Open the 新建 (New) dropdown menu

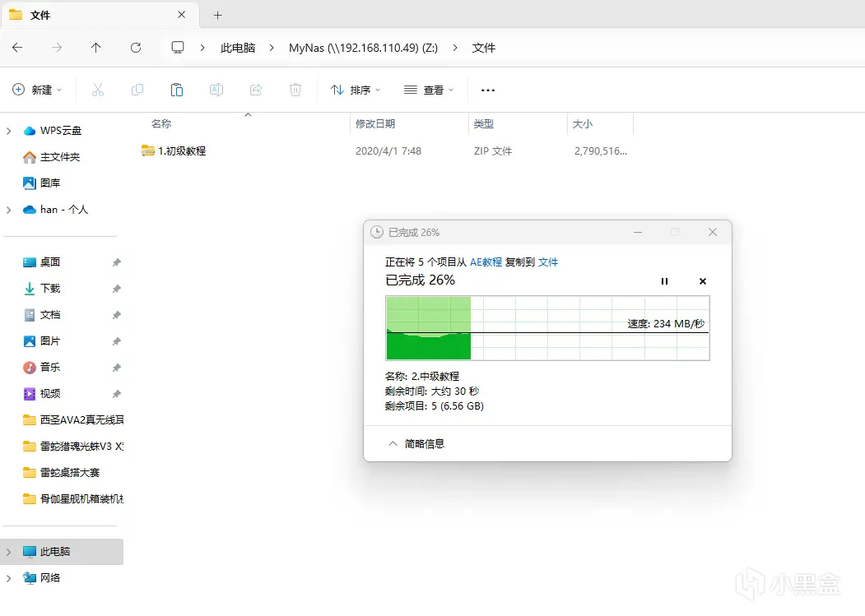click(x=38, y=90)
